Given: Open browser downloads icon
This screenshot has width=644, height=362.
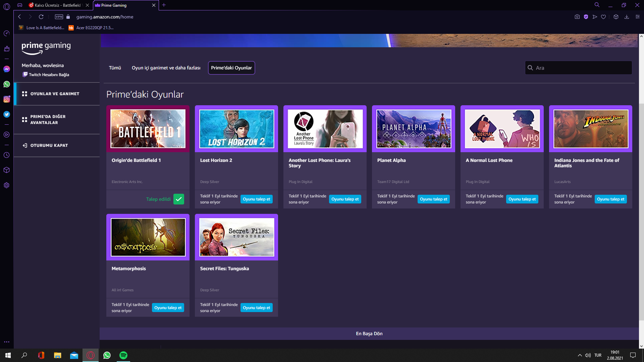Looking at the screenshot, I should 627,17.
